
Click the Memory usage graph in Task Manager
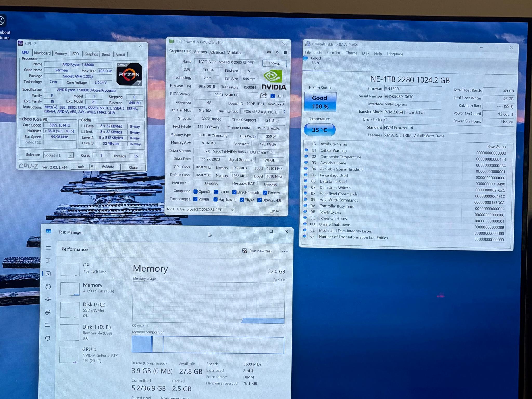click(x=209, y=303)
